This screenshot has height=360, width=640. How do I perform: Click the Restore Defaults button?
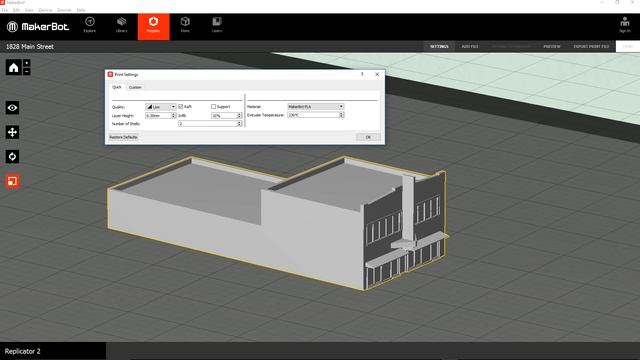[123, 137]
